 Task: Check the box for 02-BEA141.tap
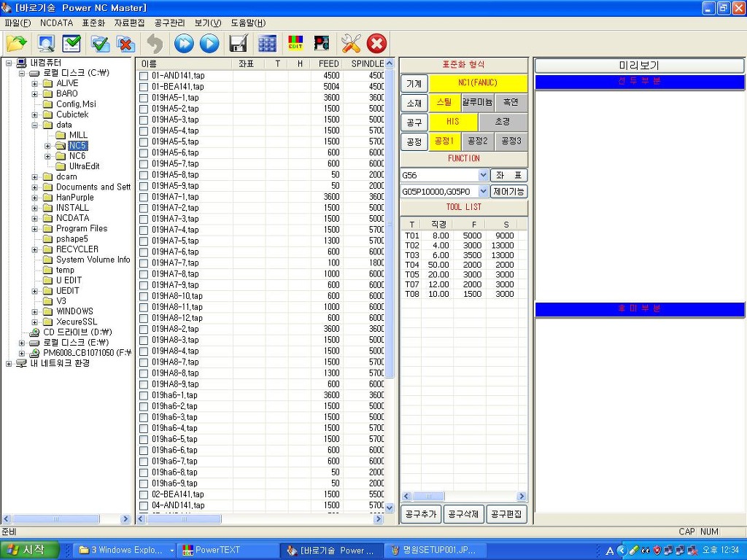click(x=144, y=494)
